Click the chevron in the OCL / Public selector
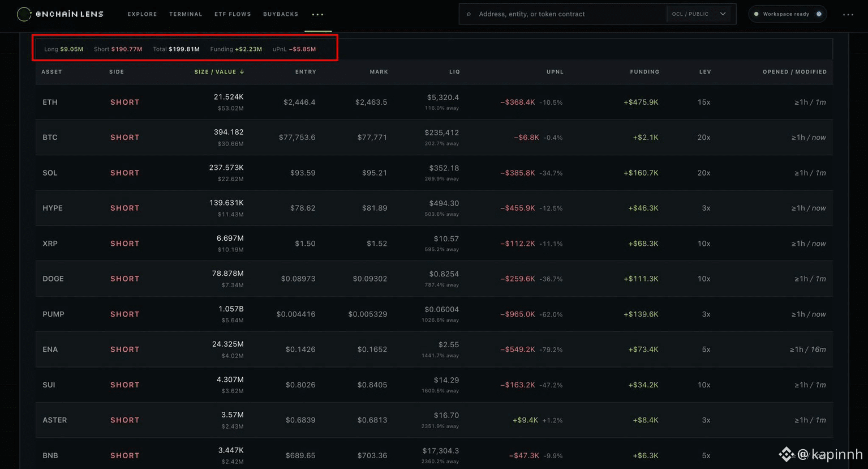 pos(723,14)
